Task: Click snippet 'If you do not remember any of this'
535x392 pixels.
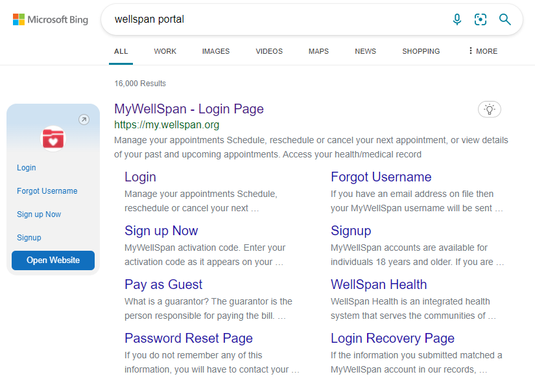Action: pyautogui.click(x=212, y=362)
